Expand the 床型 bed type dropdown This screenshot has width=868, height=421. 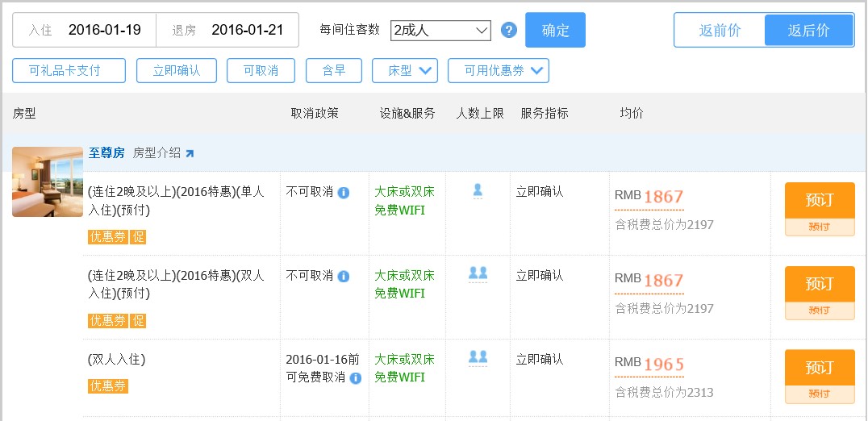point(405,71)
